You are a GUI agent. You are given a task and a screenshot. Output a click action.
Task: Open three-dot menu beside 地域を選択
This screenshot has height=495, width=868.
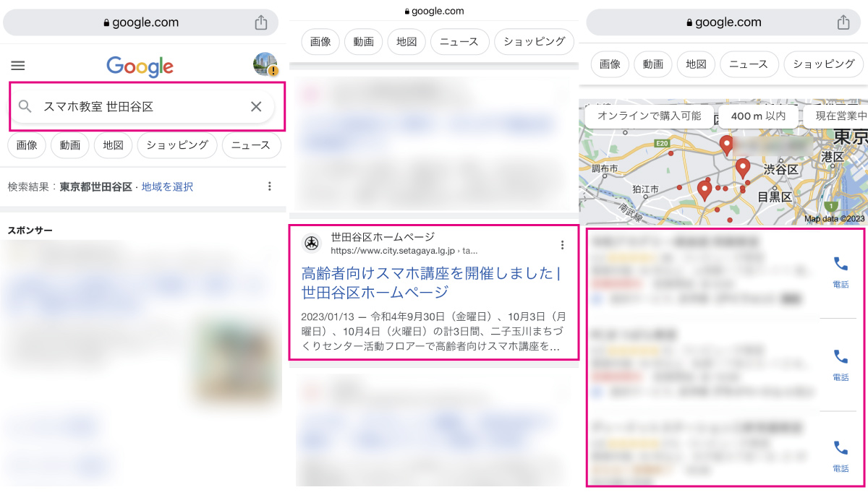(x=270, y=186)
